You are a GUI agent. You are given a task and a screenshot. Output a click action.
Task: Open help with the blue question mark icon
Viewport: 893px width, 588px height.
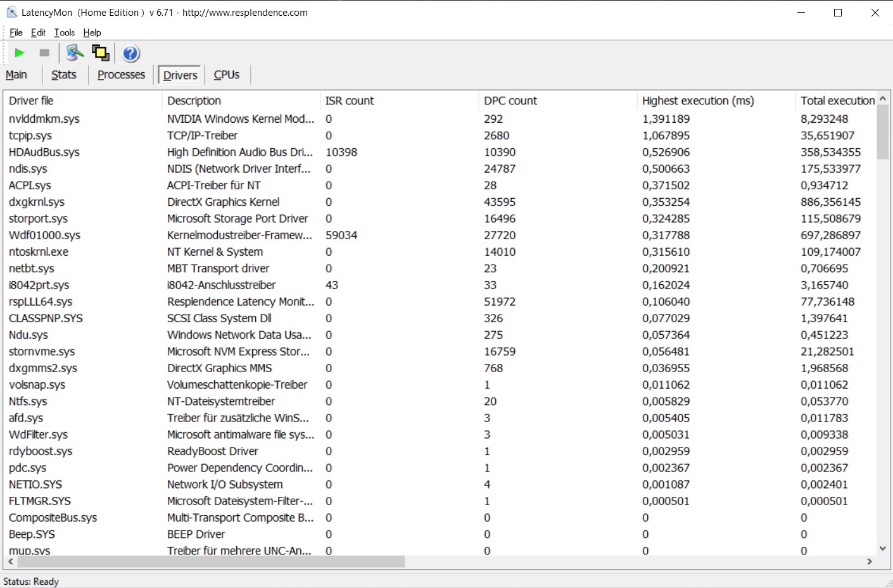tap(131, 53)
